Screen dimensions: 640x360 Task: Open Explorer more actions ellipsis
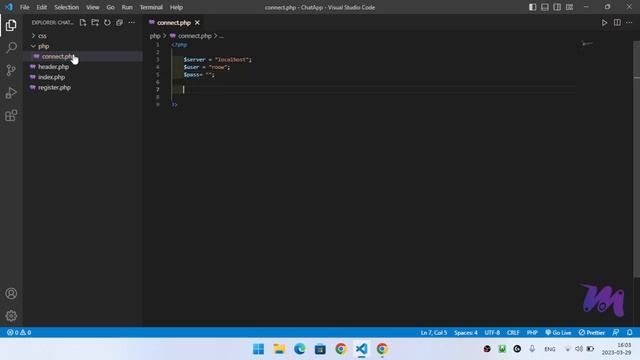(131, 23)
